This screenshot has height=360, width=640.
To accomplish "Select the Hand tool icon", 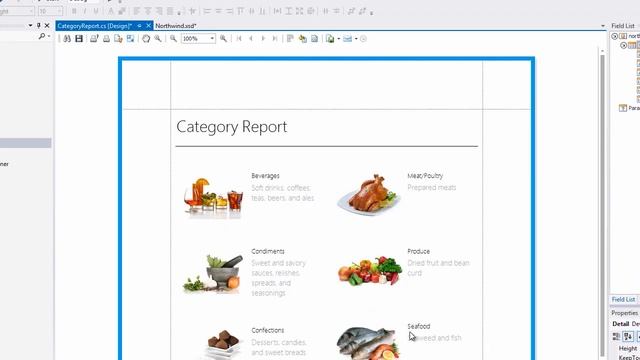I will coord(146,39).
